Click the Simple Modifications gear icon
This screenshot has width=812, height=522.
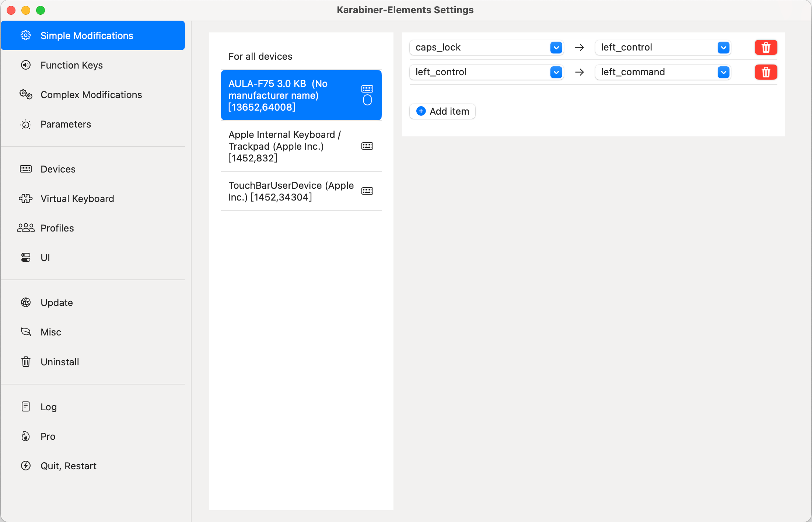click(26, 35)
